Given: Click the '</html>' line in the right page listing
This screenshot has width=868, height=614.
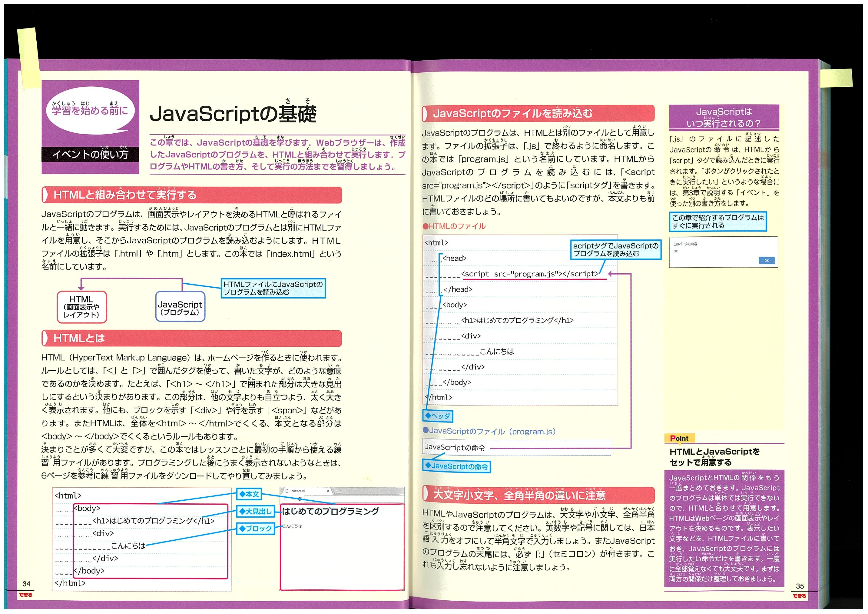Looking at the screenshot, I should [x=439, y=397].
